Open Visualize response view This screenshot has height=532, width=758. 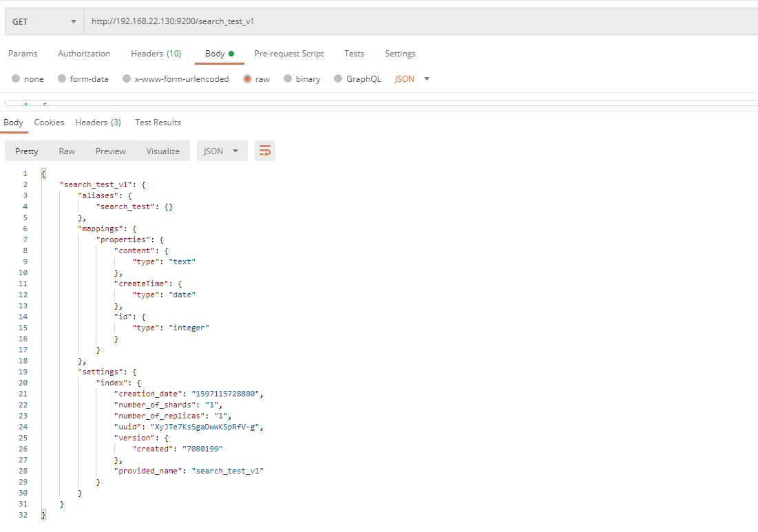[163, 151]
